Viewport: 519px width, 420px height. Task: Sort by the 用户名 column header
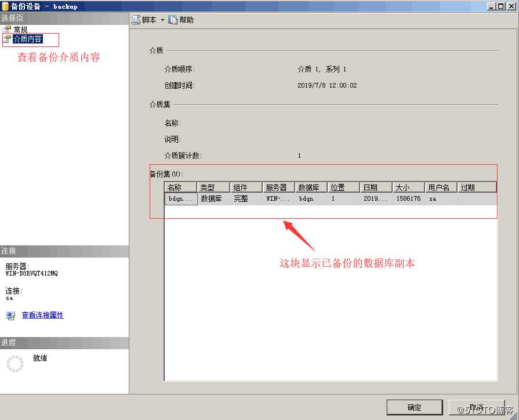(441, 187)
